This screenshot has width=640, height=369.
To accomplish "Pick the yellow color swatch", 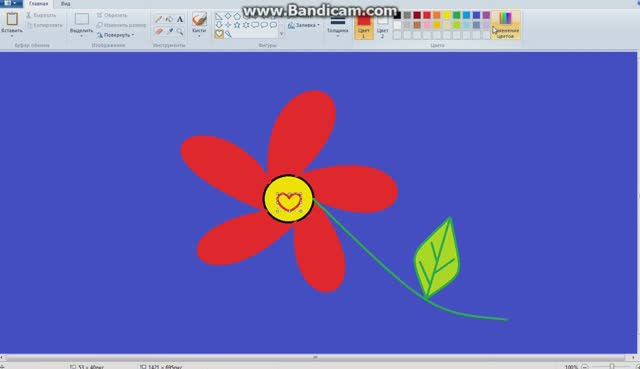I will [x=447, y=15].
